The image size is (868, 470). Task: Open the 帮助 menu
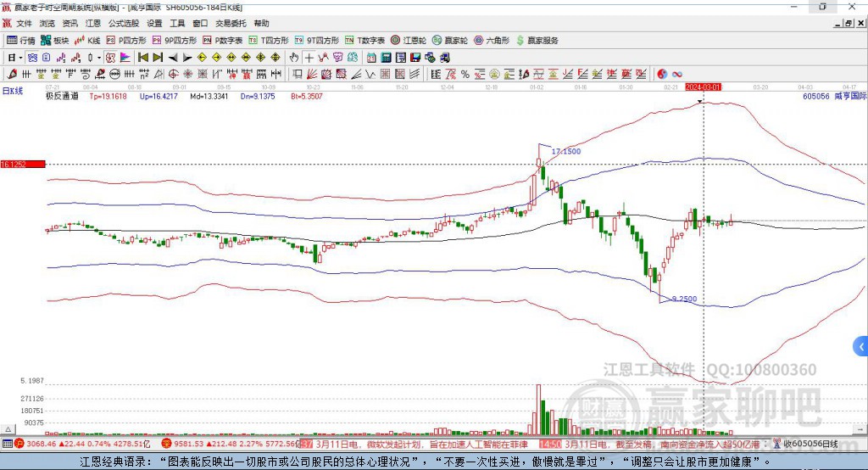click(x=261, y=23)
